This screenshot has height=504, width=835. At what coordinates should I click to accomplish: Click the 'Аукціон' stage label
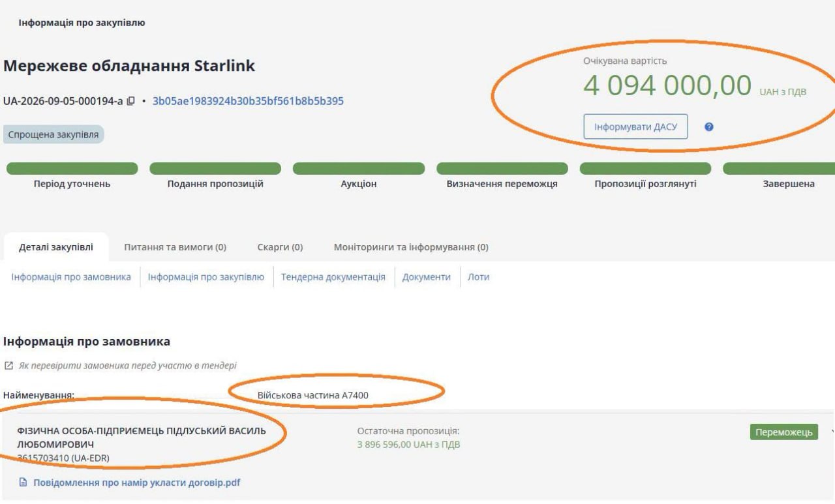pyautogui.click(x=359, y=184)
